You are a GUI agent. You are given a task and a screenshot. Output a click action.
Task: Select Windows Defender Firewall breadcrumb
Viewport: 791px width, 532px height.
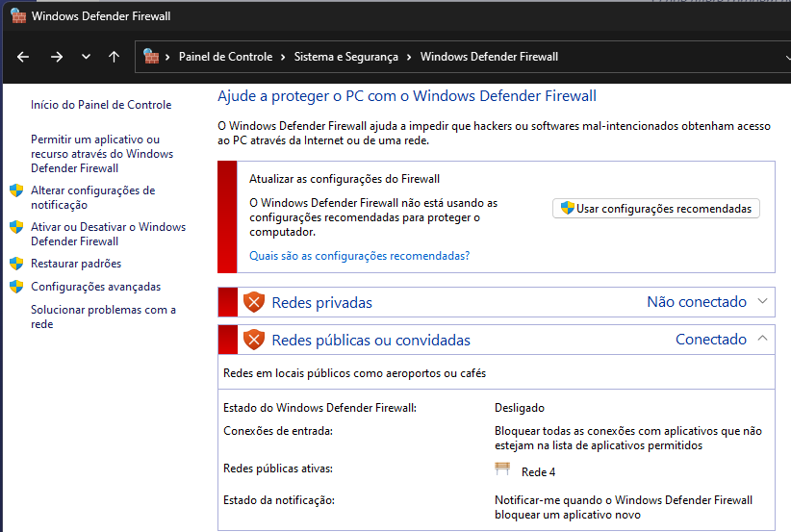(x=490, y=57)
